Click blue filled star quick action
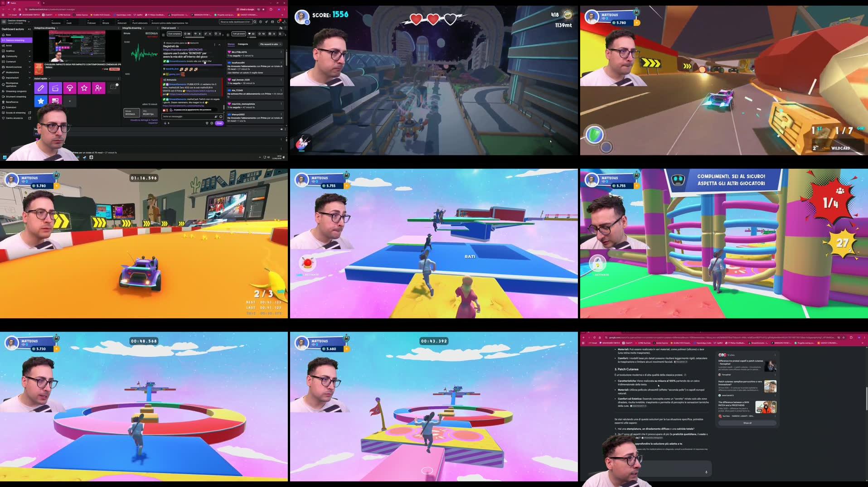This screenshot has height=487, width=868. (41, 101)
